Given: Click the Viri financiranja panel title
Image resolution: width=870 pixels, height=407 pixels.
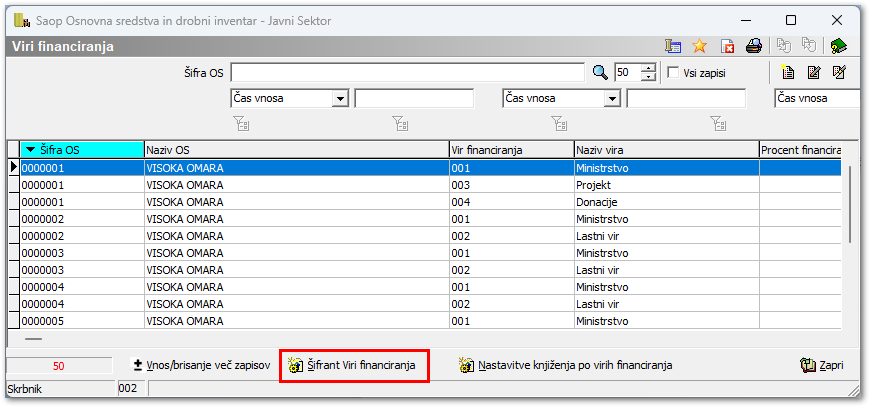Looking at the screenshot, I should tap(63, 47).
